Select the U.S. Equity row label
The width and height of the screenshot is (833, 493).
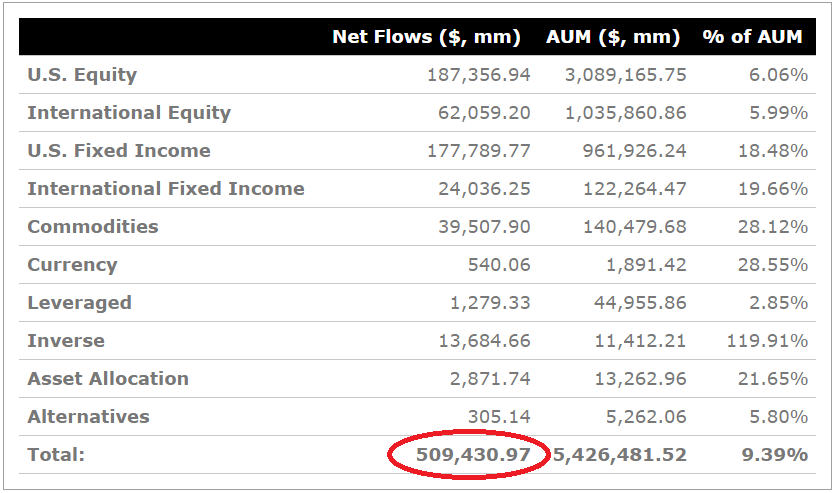82,75
